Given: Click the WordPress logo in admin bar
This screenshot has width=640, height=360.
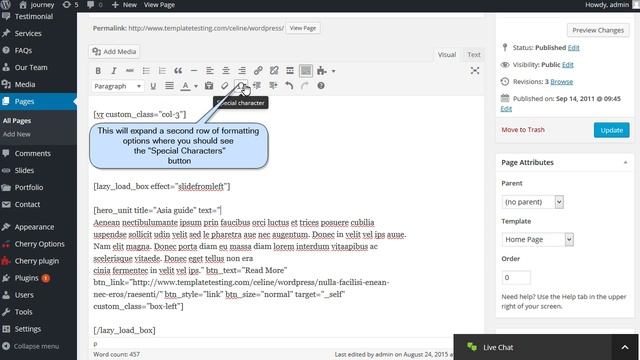Looking at the screenshot, I should (x=6, y=4).
